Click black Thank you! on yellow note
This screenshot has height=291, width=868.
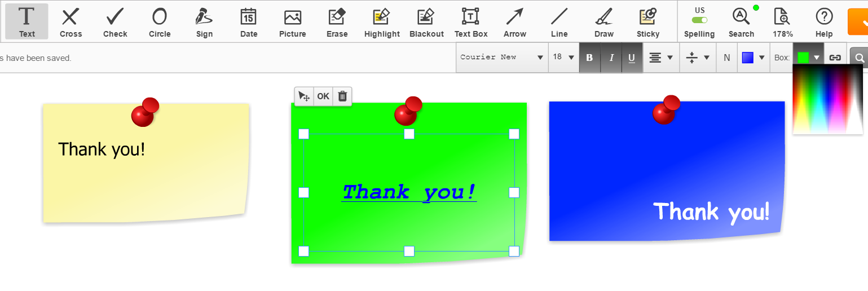click(102, 149)
